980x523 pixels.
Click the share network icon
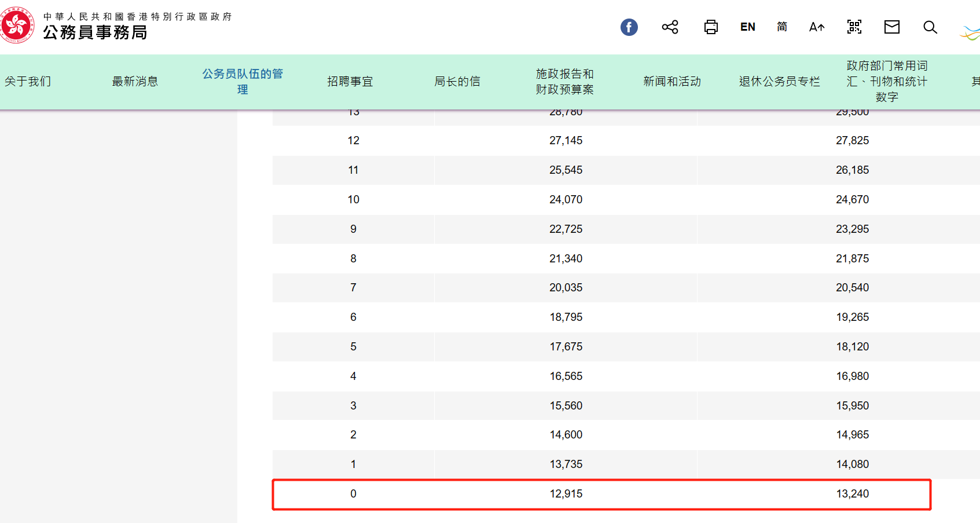[670, 27]
